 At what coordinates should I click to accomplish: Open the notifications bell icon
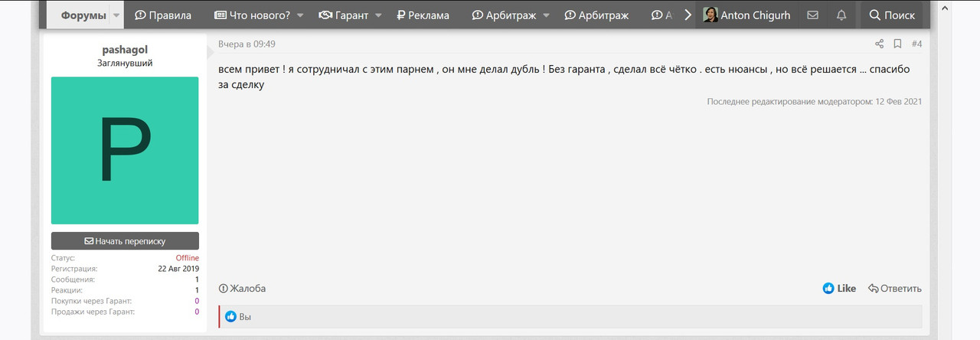841,15
